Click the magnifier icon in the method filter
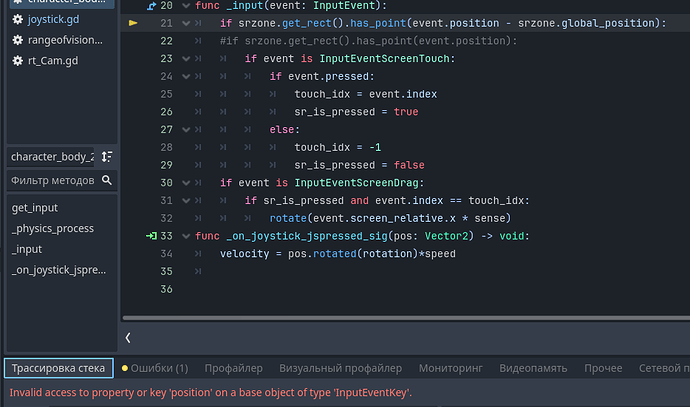Viewport: 690px width, 407px height. [105, 181]
